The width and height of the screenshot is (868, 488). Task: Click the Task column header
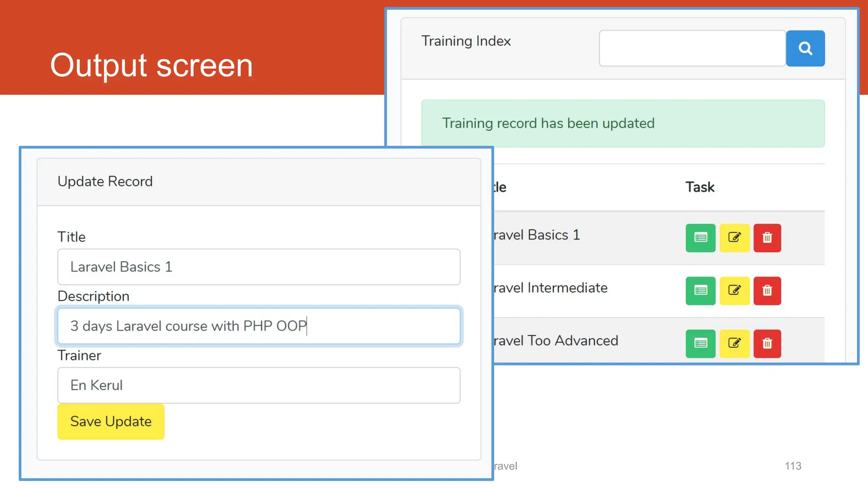700,187
